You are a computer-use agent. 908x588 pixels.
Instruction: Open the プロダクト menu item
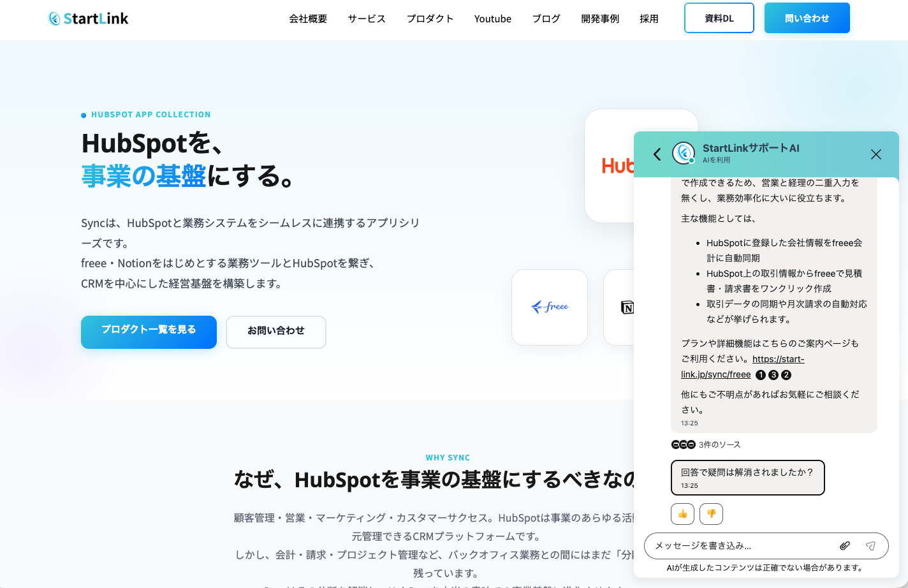tap(430, 18)
